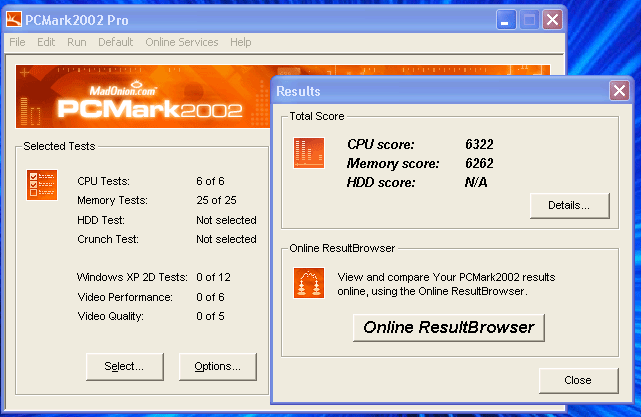Click the Online ResultBrowser fountain icon
The height and width of the screenshot is (417, 641).
[309, 283]
